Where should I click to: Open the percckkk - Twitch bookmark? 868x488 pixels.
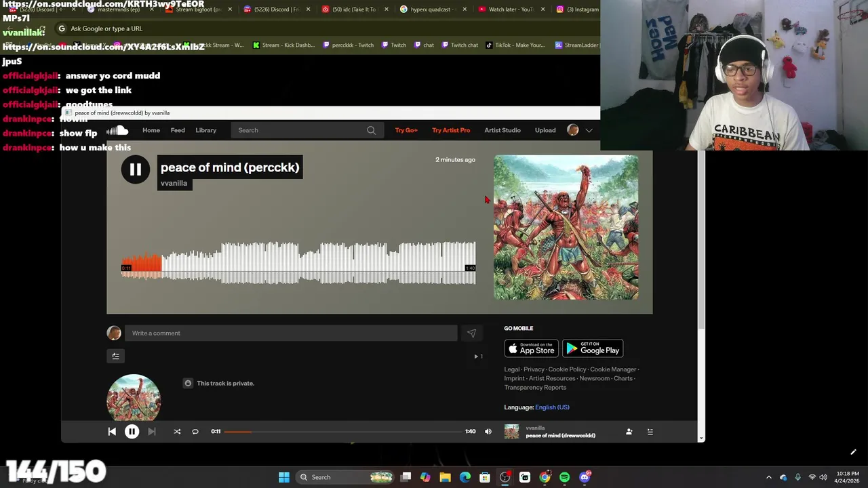pyautogui.click(x=348, y=45)
